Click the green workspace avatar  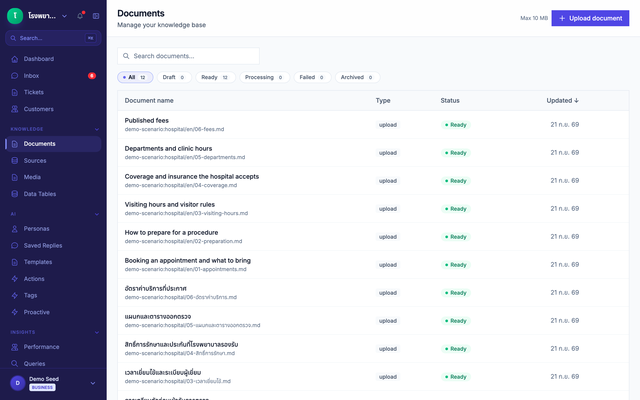[15, 16]
